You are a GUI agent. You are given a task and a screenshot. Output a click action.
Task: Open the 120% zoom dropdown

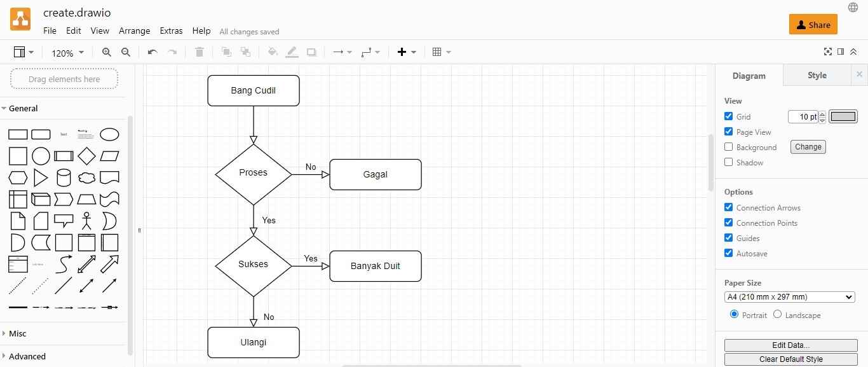coord(67,53)
